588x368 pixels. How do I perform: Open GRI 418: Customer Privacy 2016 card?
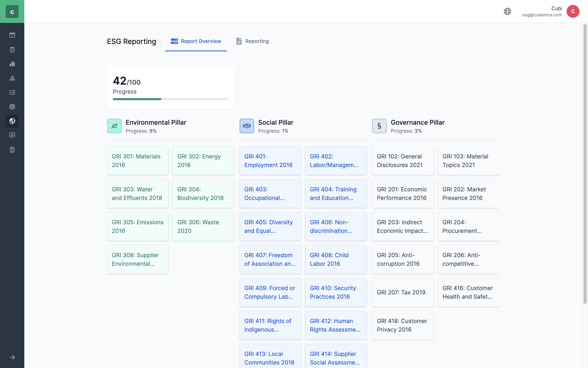(403, 325)
